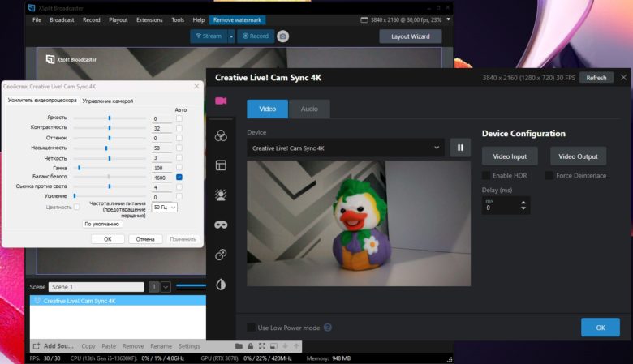
Task: Open the background removal person icon
Action: tap(221, 195)
